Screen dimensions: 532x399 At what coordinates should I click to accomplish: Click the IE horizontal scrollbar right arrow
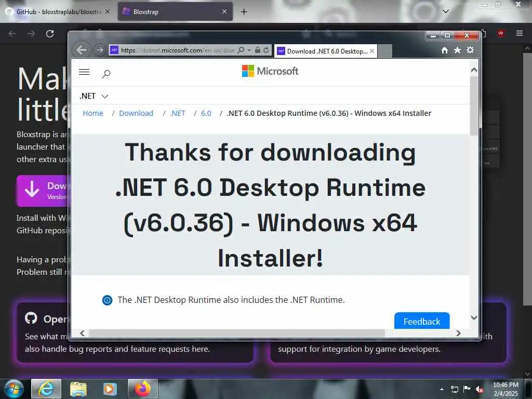click(458, 333)
